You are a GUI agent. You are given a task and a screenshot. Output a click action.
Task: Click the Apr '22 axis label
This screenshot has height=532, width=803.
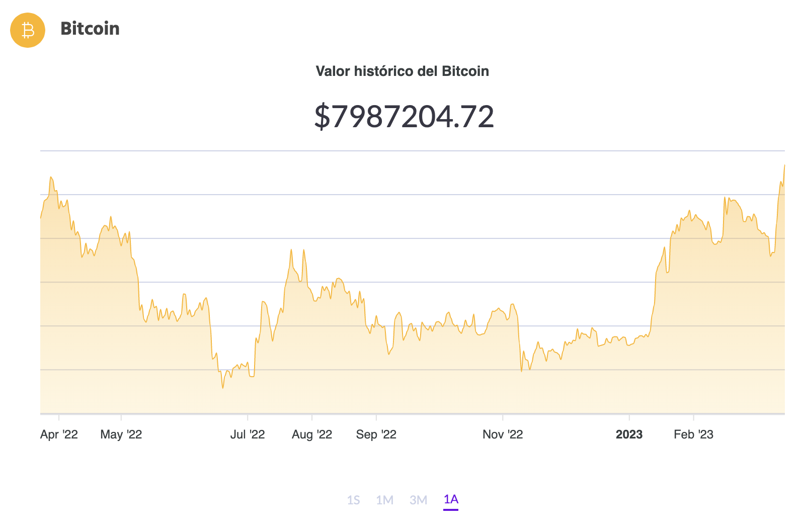(59, 434)
